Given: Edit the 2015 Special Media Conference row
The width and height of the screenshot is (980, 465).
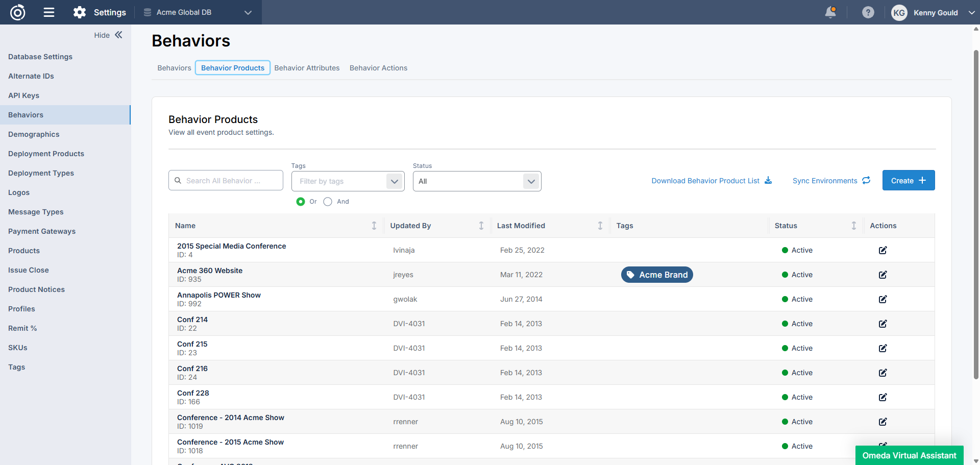Looking at the screenshot, I should [883, 250].
